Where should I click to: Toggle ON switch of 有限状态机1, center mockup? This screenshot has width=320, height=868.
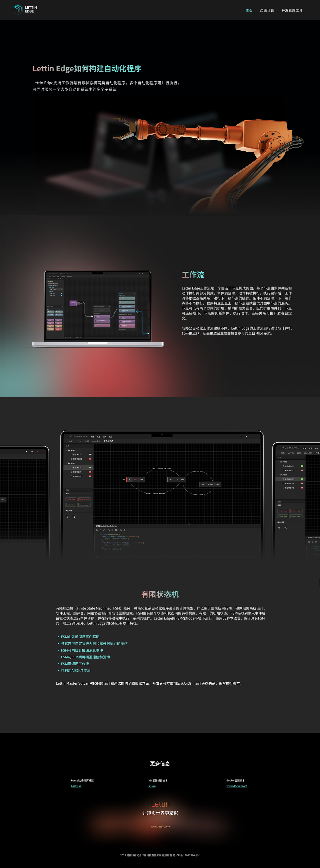90,455
